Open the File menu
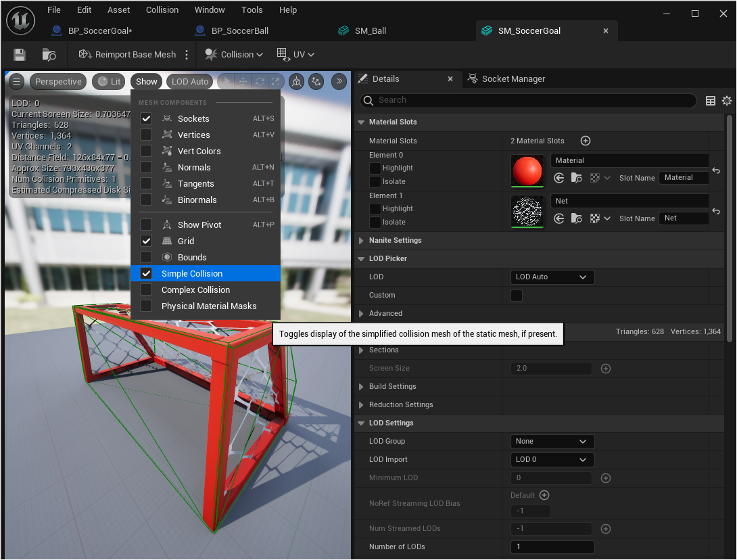 (x=54, y=10)
